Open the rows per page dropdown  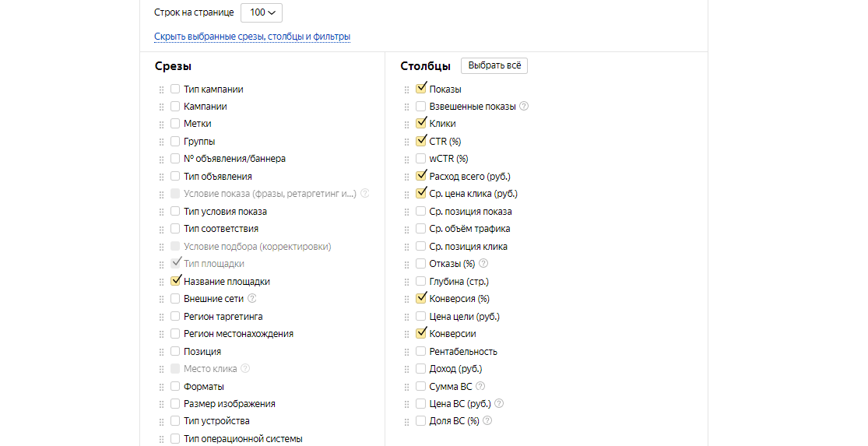pyautogui.click(x=262, y=12)
